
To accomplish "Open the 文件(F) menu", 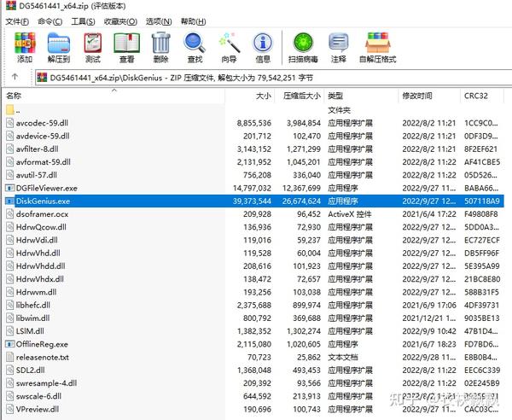I will 17,21.
